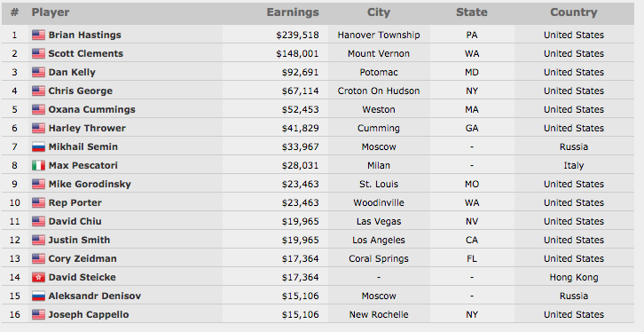
Task: Click the State column header
Action: [472, 12]
